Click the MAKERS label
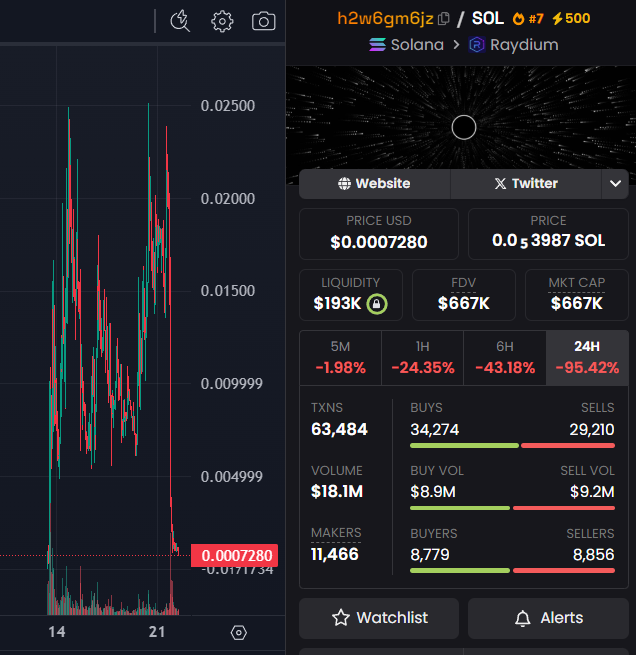Viewport: 636px width, 655px height. [x=336, y=533]
